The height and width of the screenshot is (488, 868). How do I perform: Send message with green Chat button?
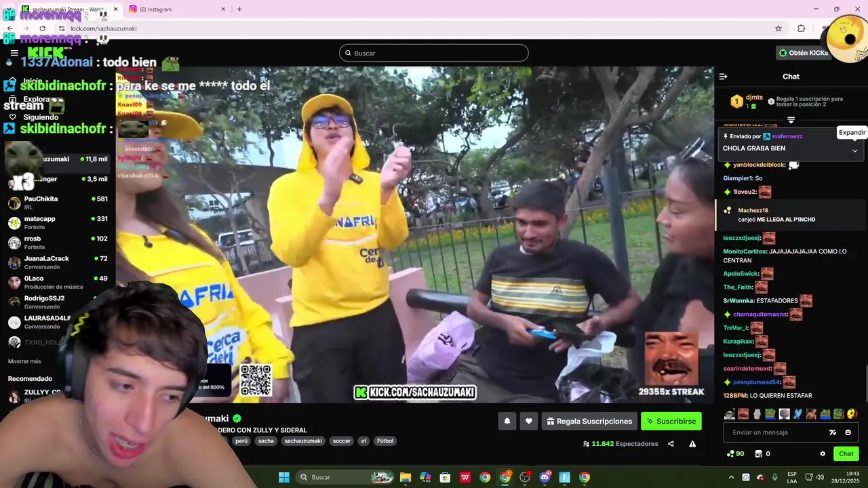(846, 454)
